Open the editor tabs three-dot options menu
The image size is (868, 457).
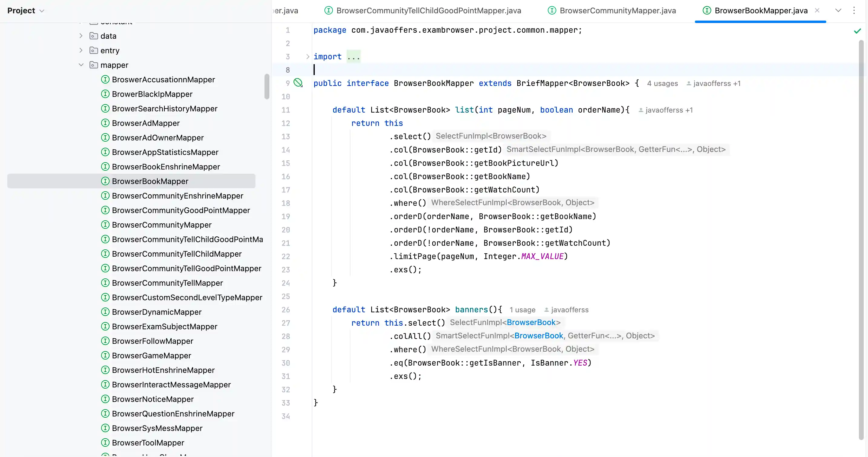point(854,11)
